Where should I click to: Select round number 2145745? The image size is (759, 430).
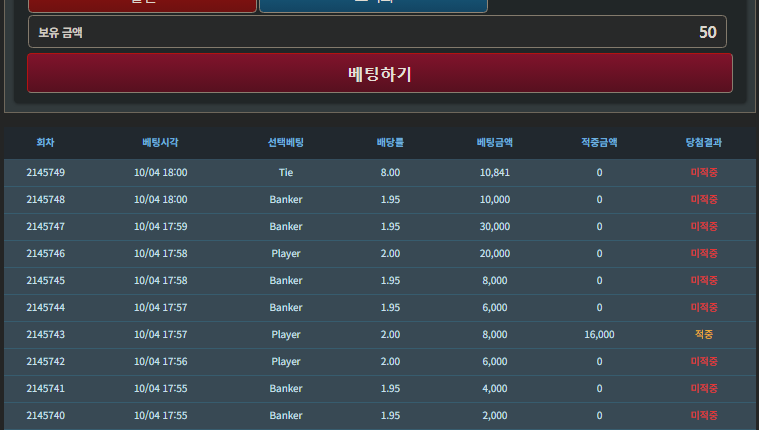pyautogui.click(x=46, y=281)
